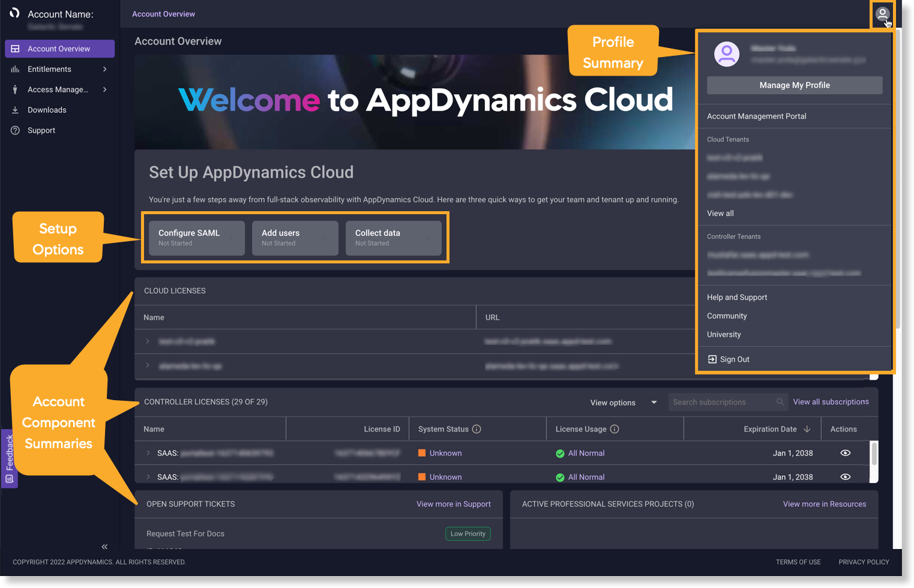The width and height of the screenshot is (914, 588).
Task: Click the AppDynamics logo in the sidebar
Action: point(15,13)
